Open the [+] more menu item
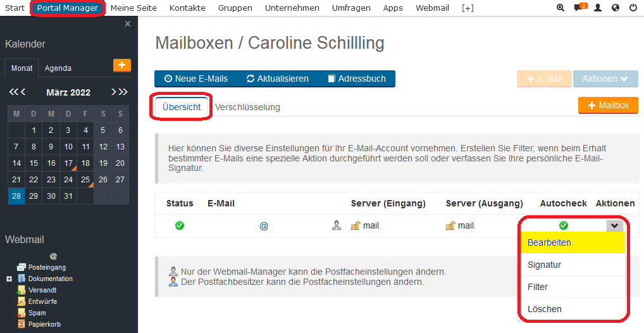Viewport: 644px width, 333px height. click(x=468, y=8)
